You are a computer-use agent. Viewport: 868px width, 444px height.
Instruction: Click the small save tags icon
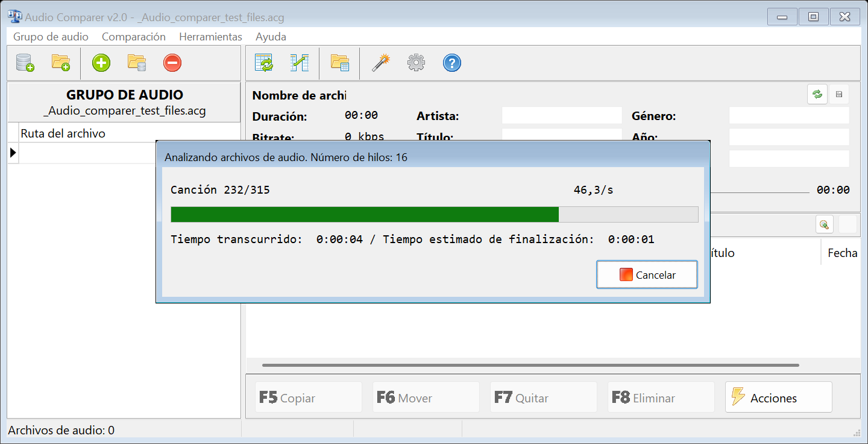[838, 95]
